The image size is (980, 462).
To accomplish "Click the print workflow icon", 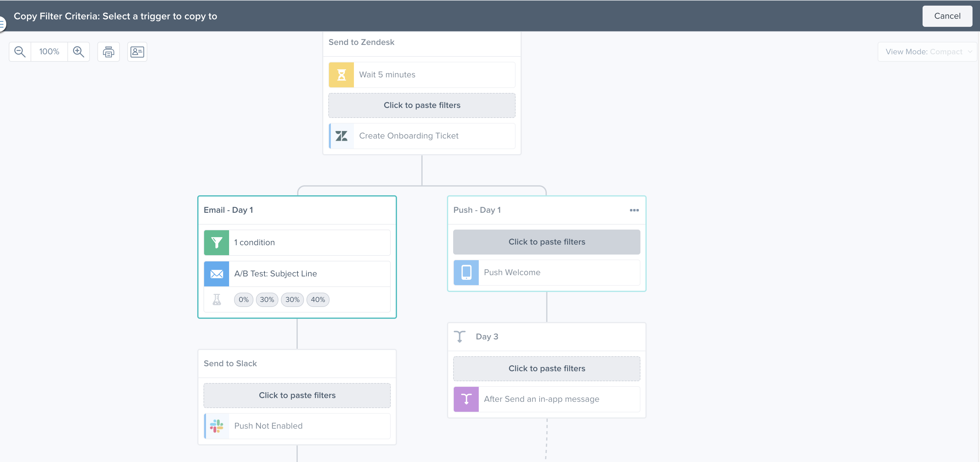I will click(x=108, y=52).
